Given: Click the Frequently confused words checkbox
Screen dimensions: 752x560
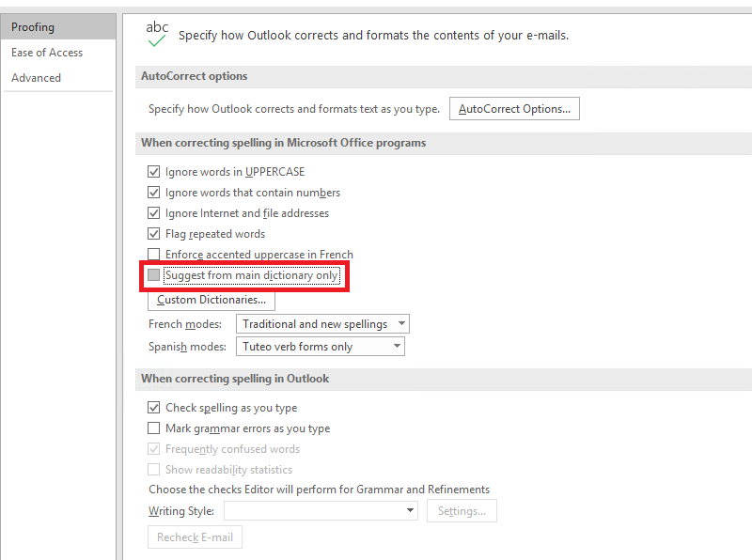Looking at the screenshot, I should [x=153, y=449].
